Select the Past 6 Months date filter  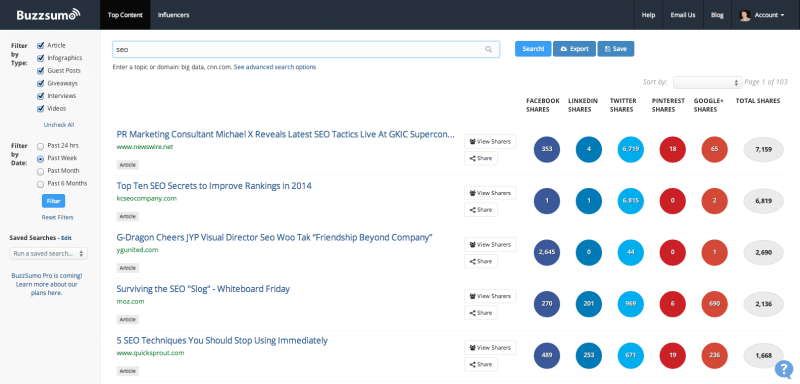40,184
